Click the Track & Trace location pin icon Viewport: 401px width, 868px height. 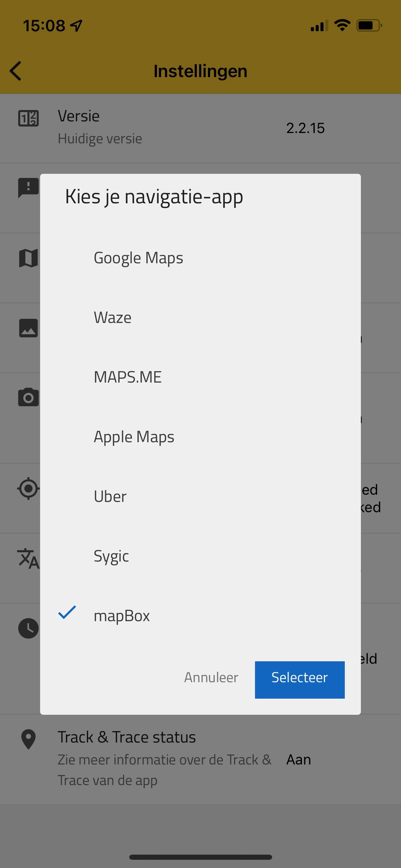[28, 739]
